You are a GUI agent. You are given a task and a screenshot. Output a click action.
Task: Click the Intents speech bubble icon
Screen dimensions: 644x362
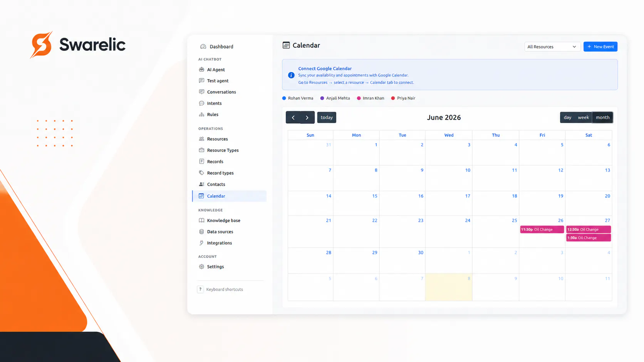[201, 103]
